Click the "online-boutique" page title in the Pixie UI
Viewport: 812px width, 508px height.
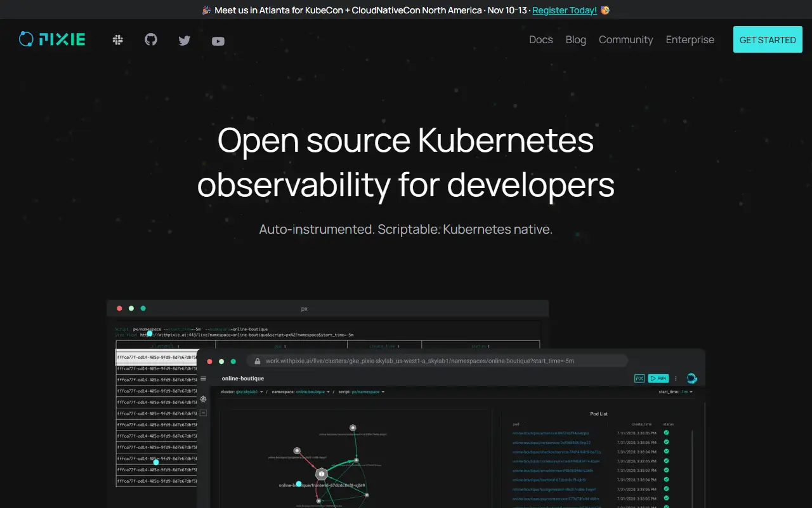pos(243,378)
